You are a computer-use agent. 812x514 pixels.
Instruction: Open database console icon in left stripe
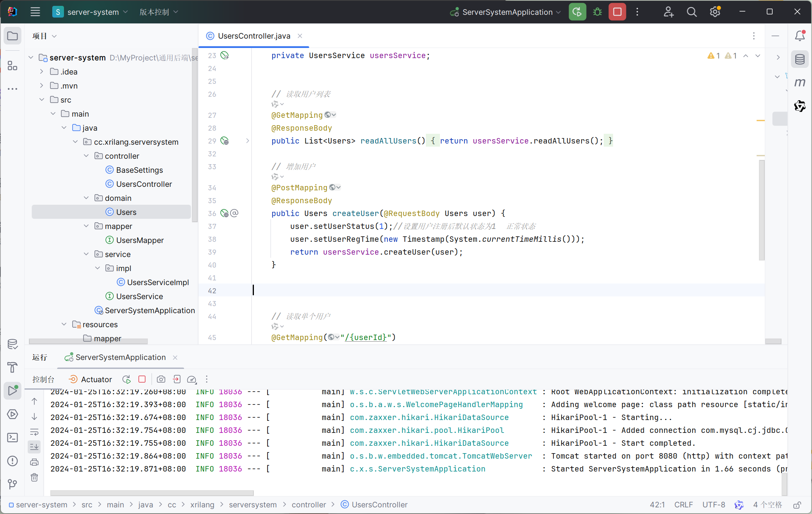pos(12,344)
